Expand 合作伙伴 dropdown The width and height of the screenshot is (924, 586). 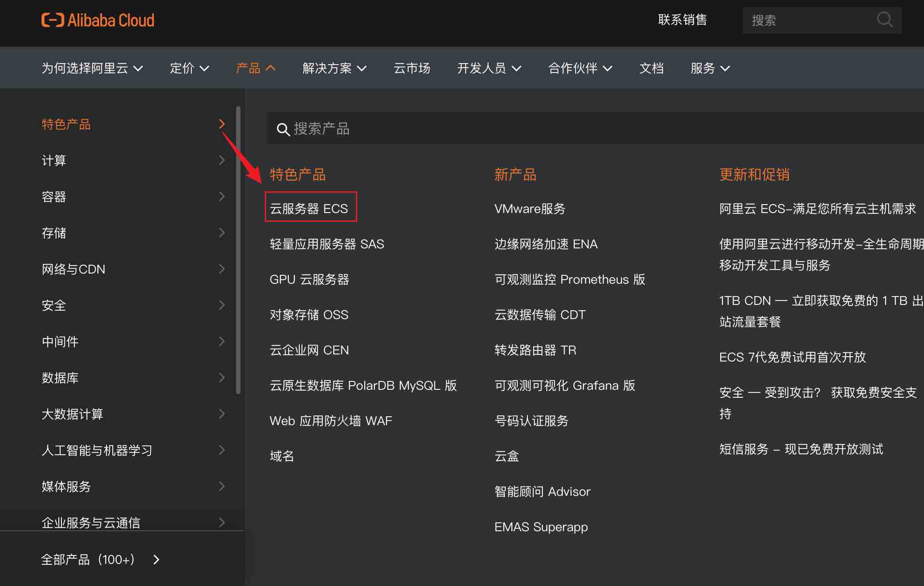click(580, 68)
